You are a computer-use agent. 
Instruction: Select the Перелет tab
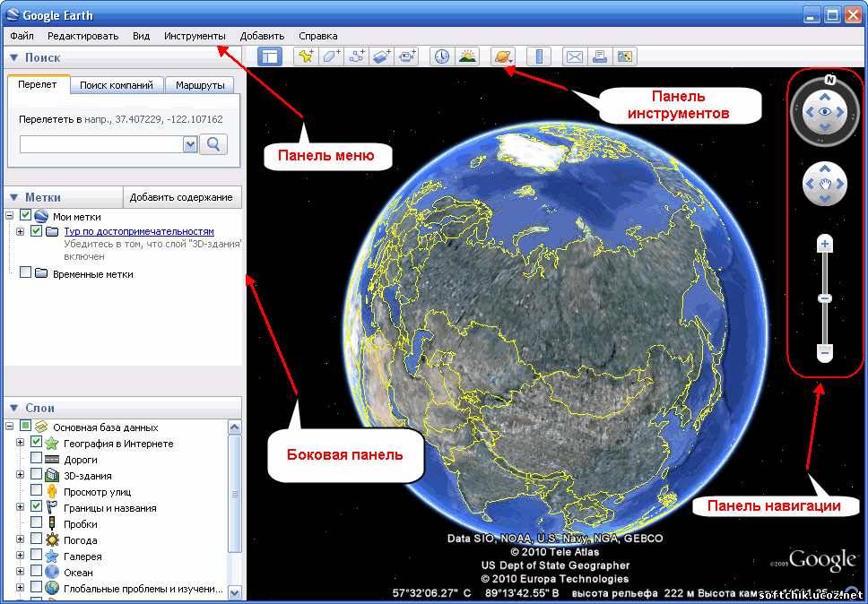tap(37, 84)
